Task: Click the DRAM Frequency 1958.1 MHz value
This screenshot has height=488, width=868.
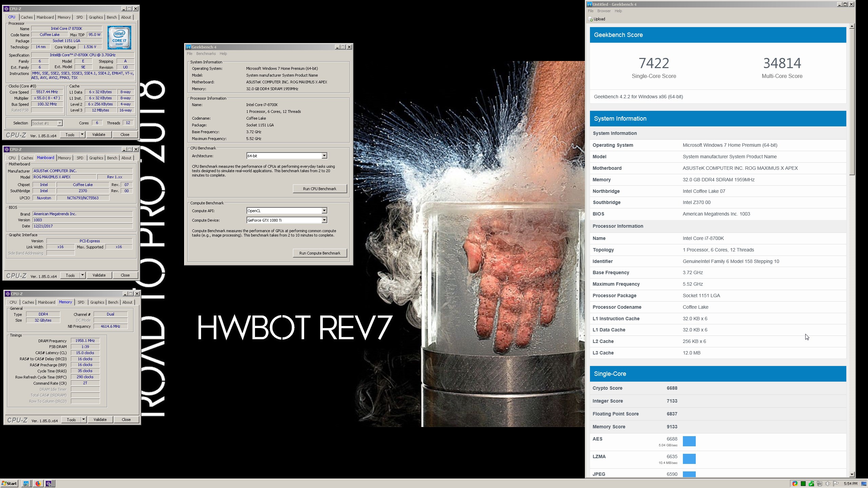Action: 85,341
